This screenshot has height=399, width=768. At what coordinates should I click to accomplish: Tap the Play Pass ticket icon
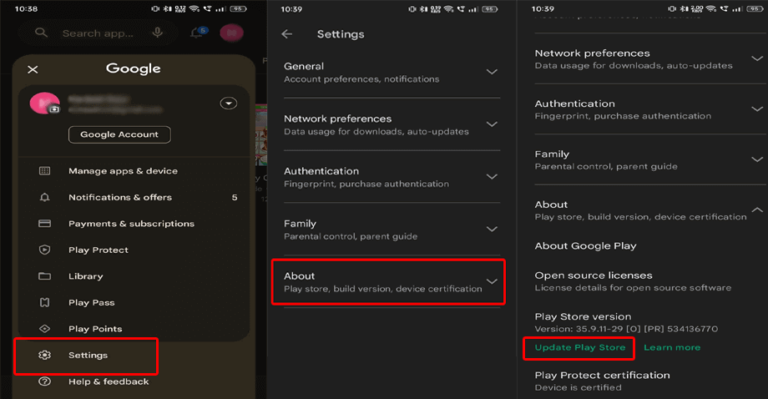[x=45, y=303]
